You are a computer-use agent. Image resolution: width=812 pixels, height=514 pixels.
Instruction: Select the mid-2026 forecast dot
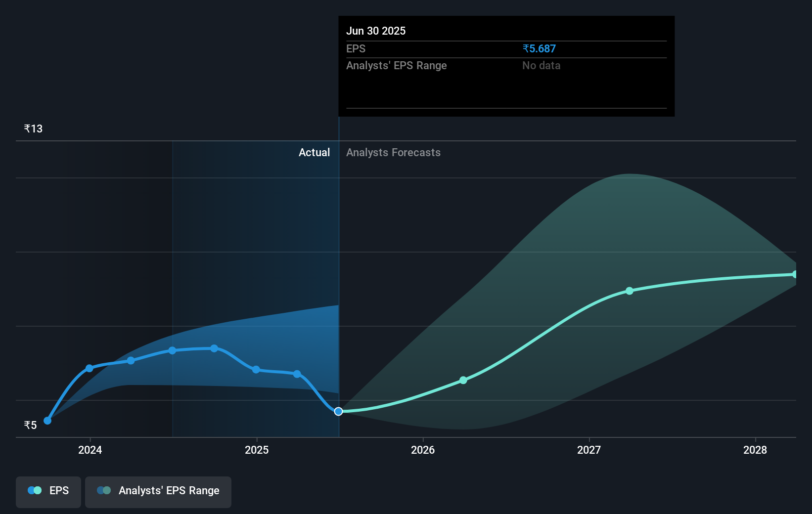point(463,380)
